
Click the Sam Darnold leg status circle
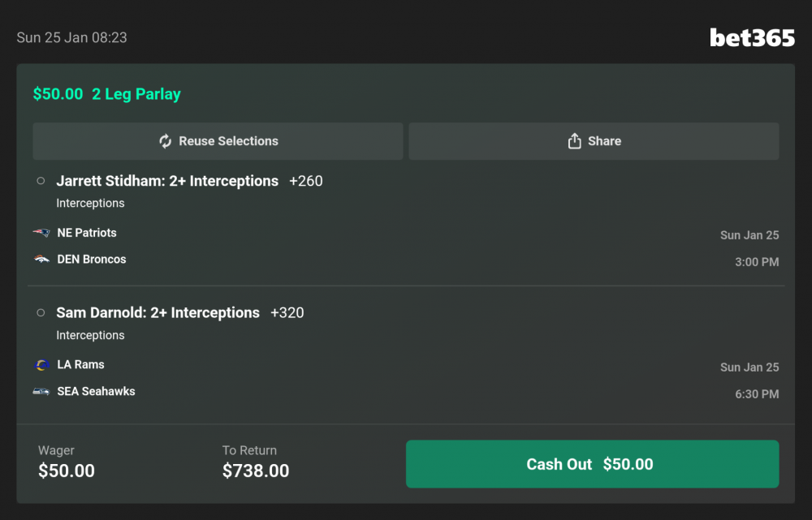(x=41, y=312)
